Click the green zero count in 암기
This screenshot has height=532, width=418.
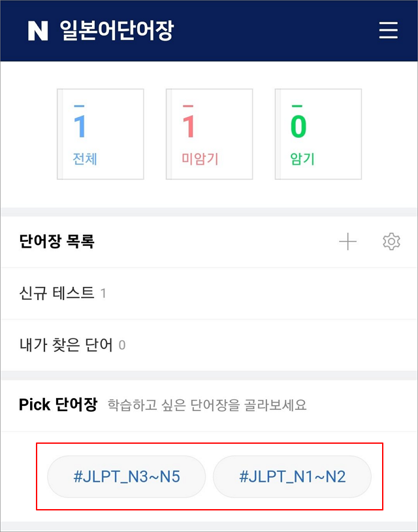pyautogui.click(x=298, y=127)
